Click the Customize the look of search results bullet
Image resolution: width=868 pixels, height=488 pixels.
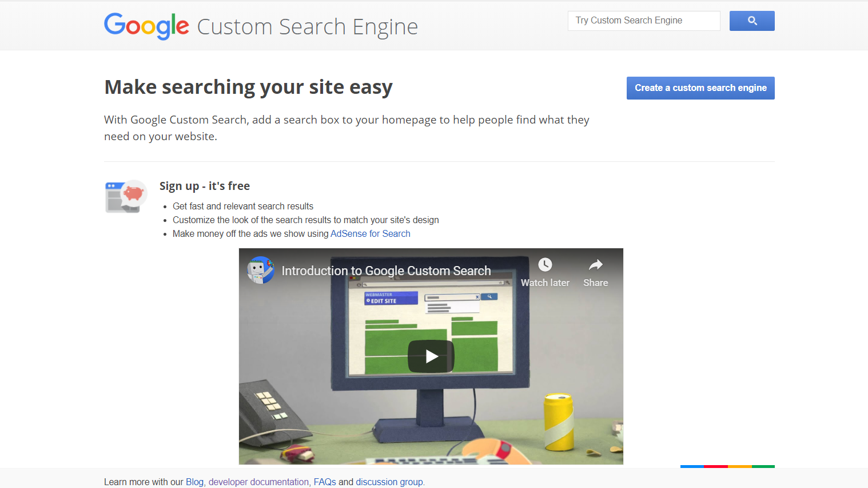point(306,220)
